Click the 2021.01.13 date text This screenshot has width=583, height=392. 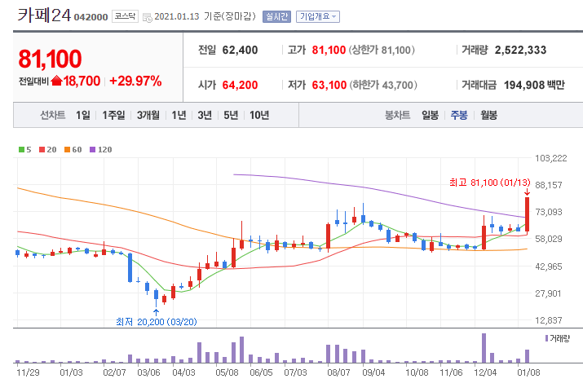tap(177, 17)
